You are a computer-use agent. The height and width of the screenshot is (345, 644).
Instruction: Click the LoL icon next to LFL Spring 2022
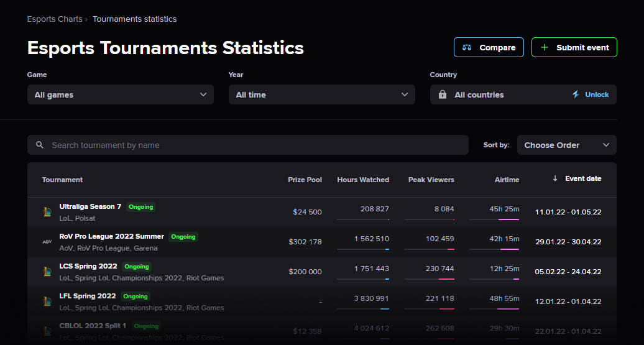(x=47, y=301)
